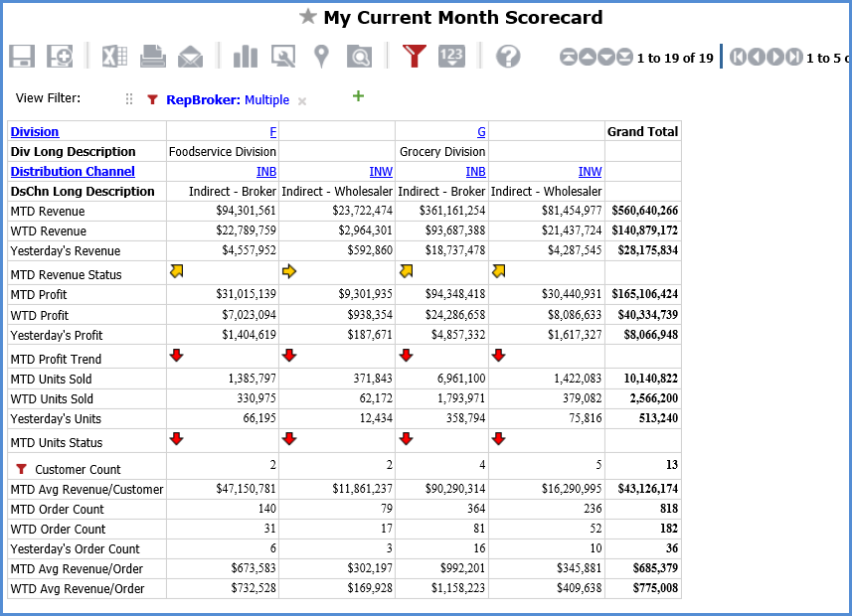
Task: Export the scorecard to Excel
Action: 114,57
